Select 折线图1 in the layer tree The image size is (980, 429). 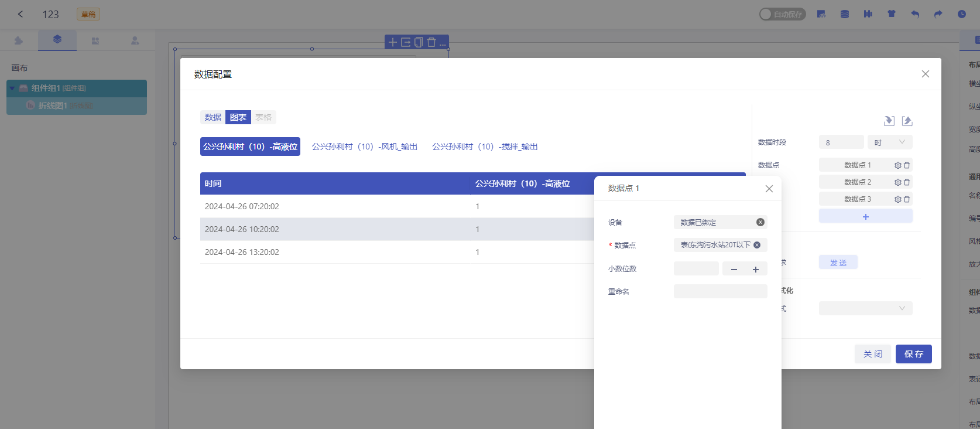(x=77, y=105)
